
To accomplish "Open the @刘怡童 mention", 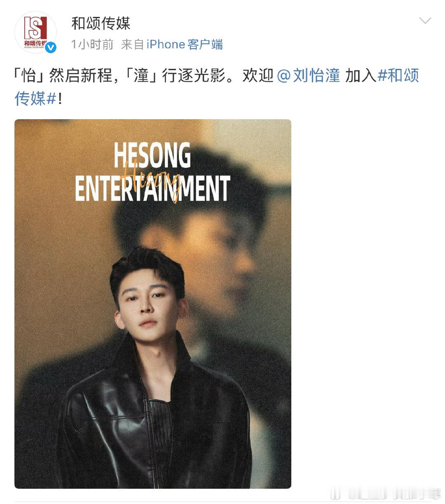I will (309, 76).
